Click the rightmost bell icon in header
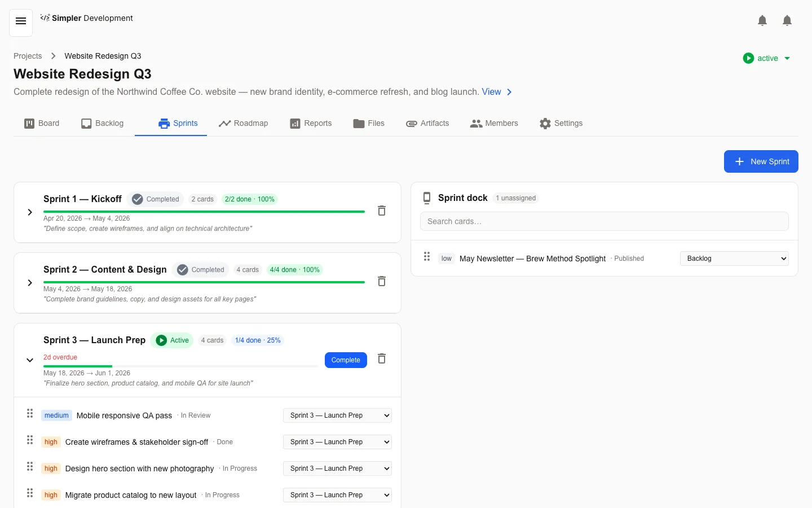The height and width of the screenshot is (508, 812). [x=787, y=21]
